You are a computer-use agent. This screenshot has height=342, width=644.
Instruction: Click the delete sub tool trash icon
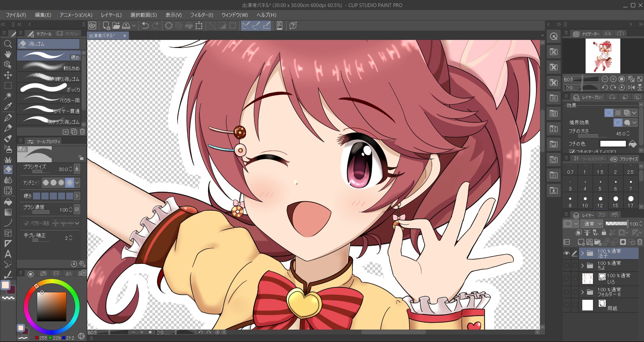82,132
